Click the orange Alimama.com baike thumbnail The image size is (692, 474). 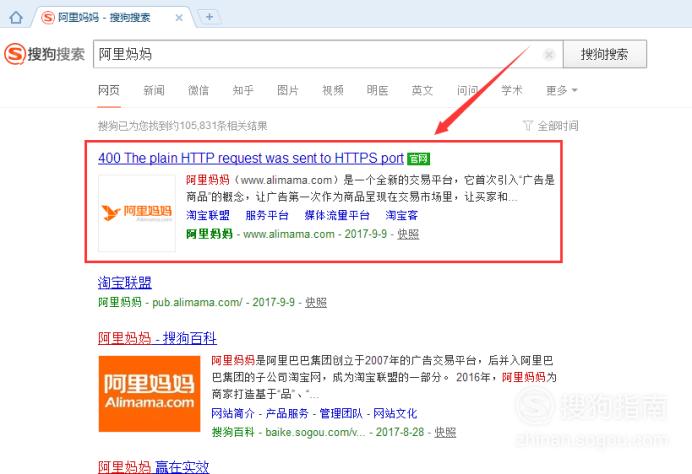[x=149, y=394]
